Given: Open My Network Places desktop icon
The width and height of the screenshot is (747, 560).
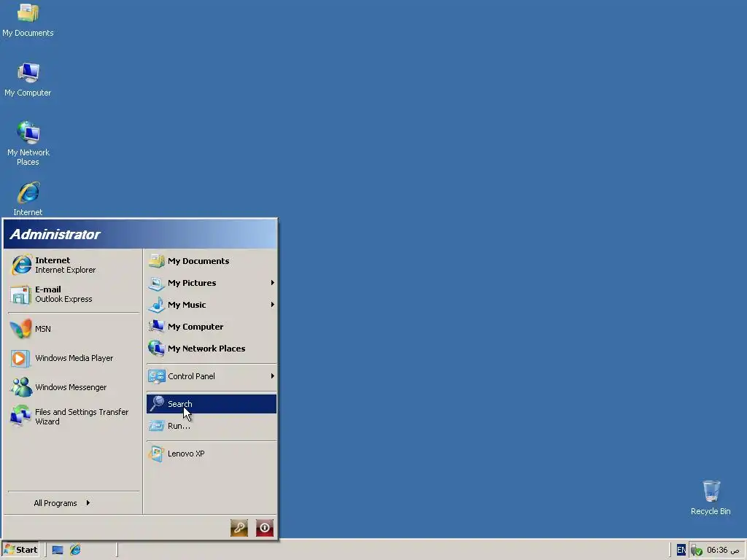Looking at the screenshot, I should [28, 144].
